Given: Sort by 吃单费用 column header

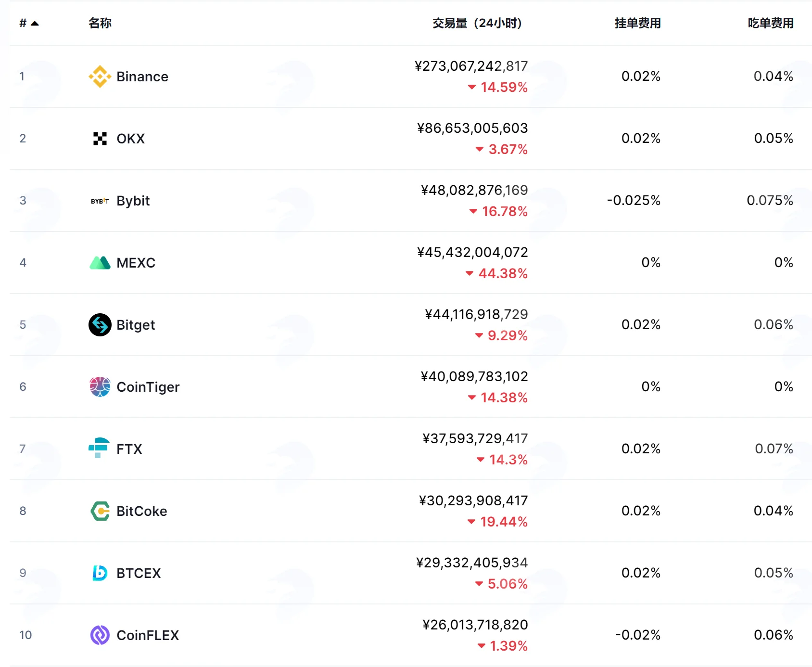Looking at the screenshot, I should point(770,23).
